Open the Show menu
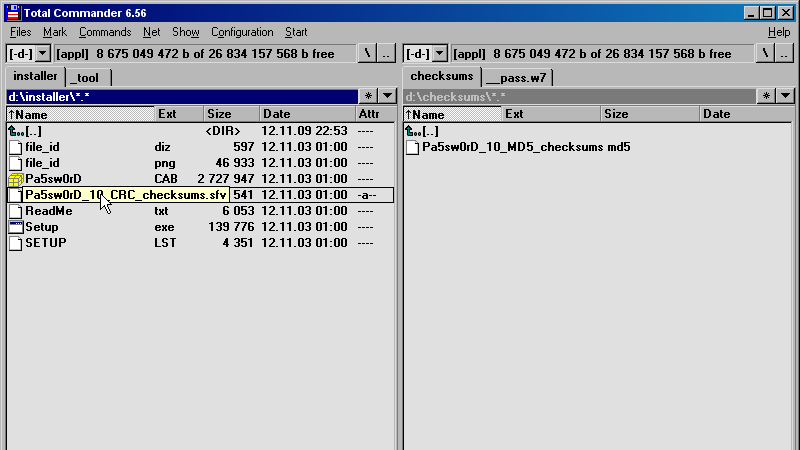The height and width of the screenshot is (450, 800). (x=185, y=32)
